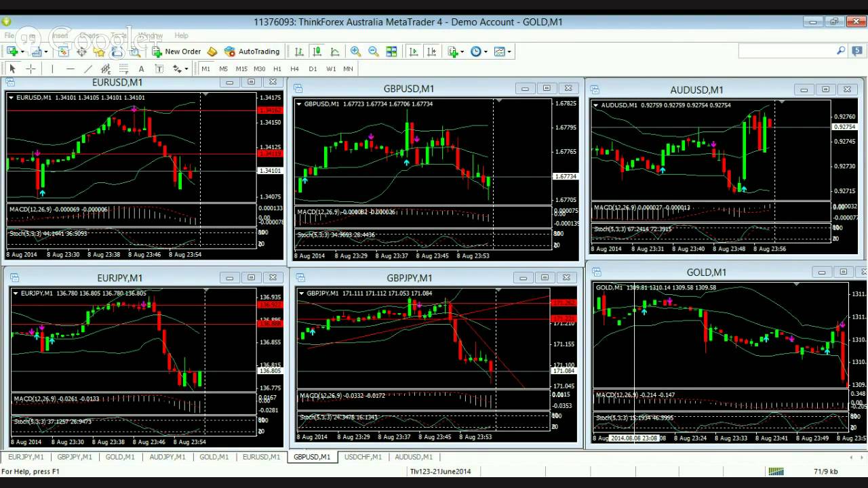
Task: Select the text label 'T' tool
Action: [159, 68]
